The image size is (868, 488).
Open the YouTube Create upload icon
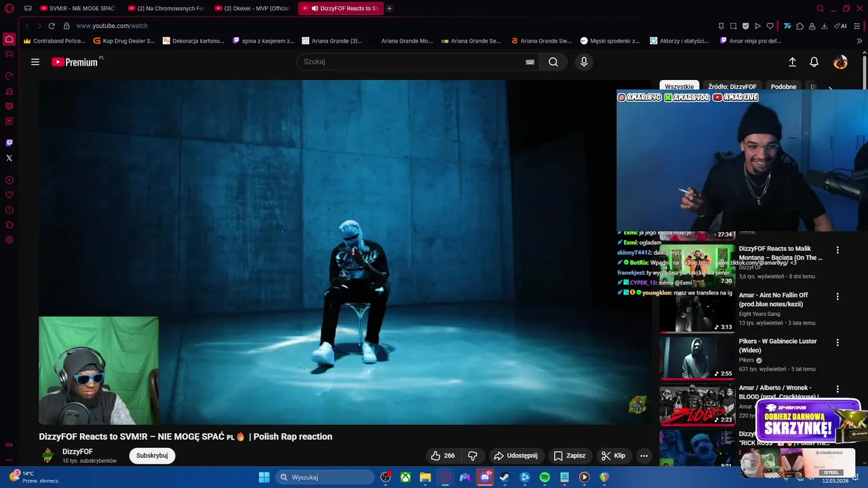tap(792, 62)
